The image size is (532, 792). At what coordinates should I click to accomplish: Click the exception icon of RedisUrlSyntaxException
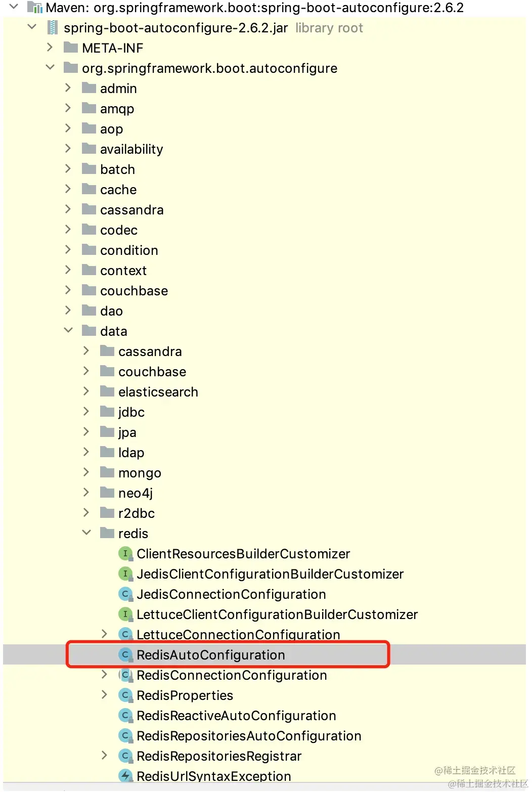point(124,776)
